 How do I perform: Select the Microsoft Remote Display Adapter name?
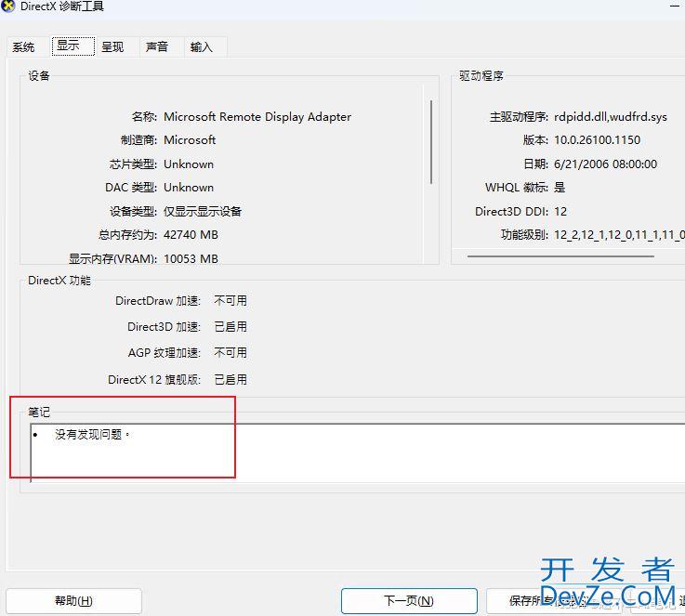tap(257, 116)
